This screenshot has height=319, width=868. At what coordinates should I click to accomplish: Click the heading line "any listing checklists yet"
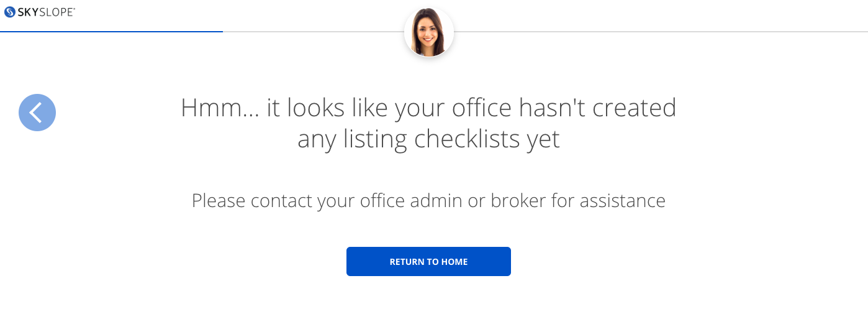428,139
